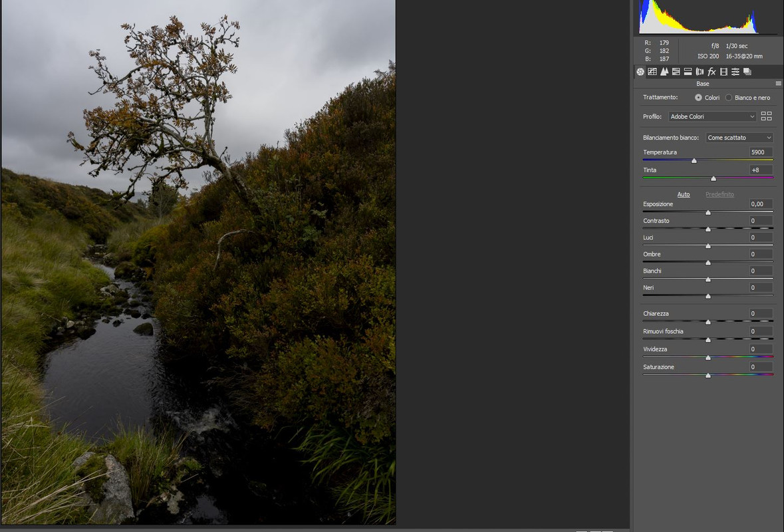Viewport: 784px width, 532px height.
Task: Click the Saturazione value field
Action: pos(761,367)
